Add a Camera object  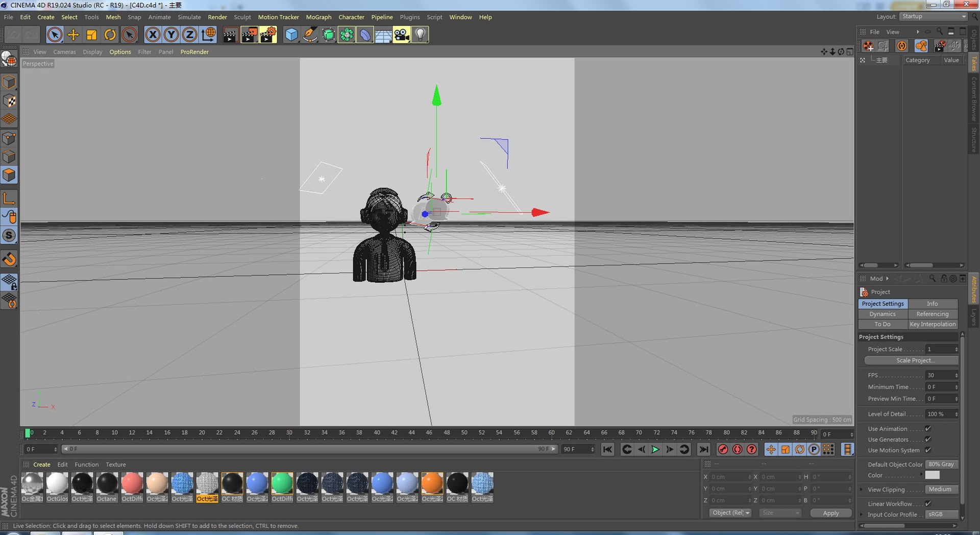(x=401, y=35)
